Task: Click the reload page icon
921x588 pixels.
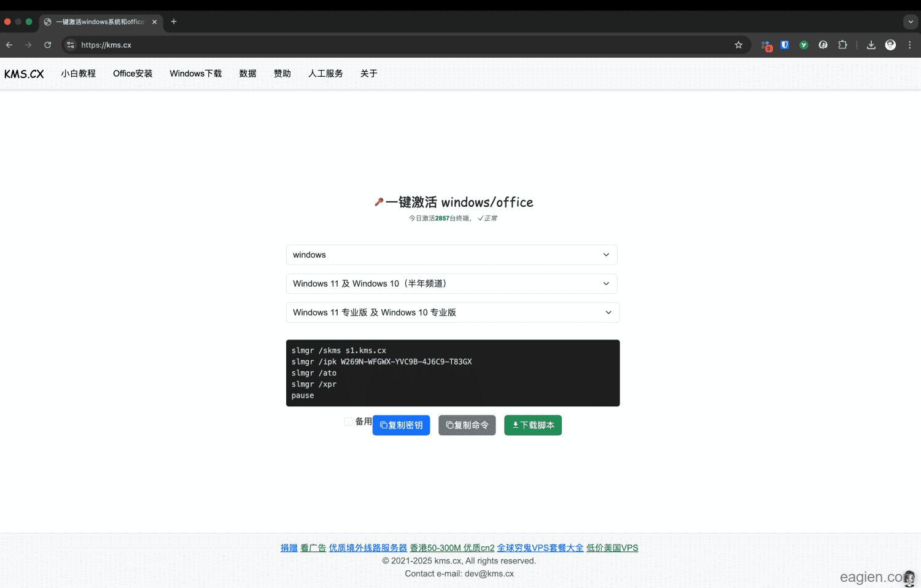Action: pos(47,45)
